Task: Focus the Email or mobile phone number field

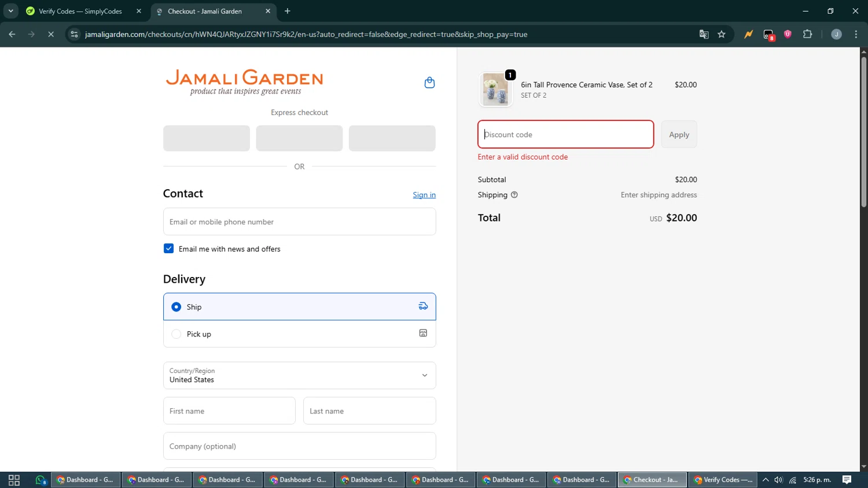Action: pyautogui.click(x=299, y=221)
